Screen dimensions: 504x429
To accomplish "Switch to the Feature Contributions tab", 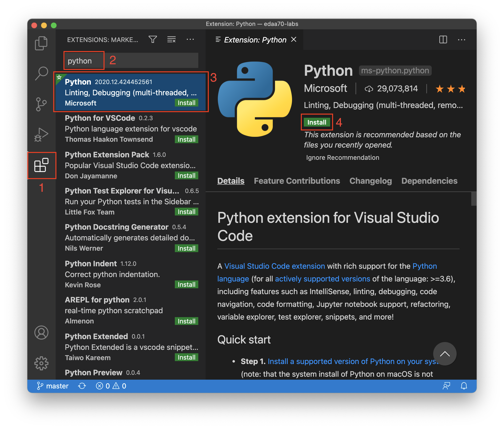I will (x=297, y=181).
